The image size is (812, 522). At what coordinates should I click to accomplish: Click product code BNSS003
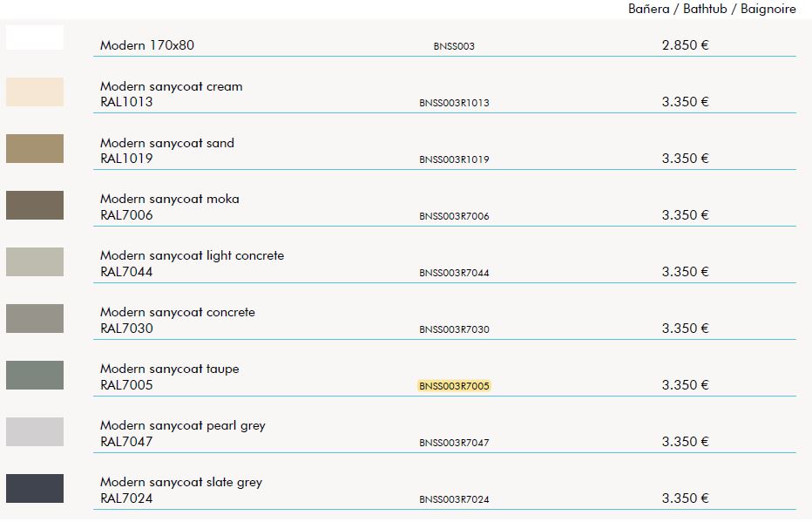454,46
